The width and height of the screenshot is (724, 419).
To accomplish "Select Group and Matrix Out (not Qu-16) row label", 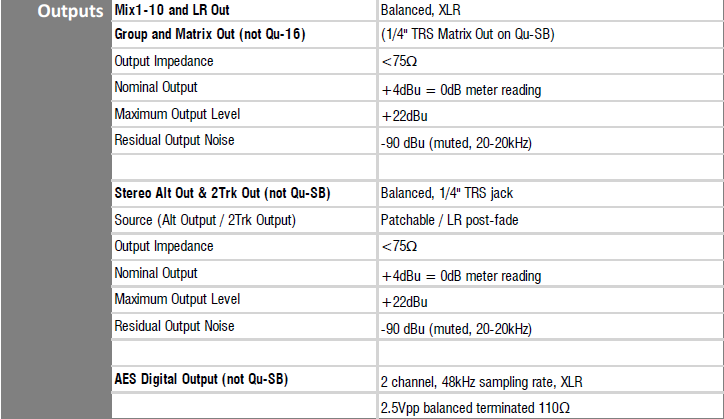I will tap(210, 34).
